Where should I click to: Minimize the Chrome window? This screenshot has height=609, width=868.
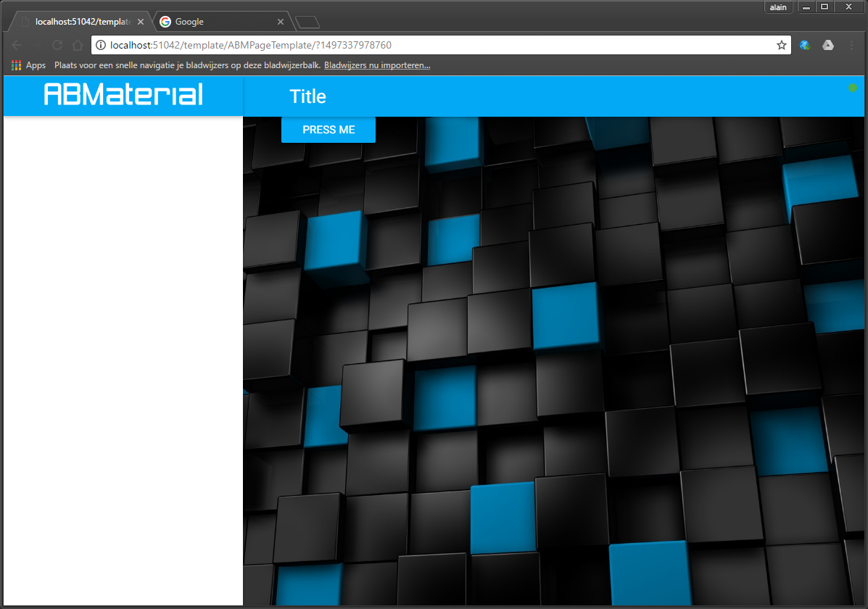[x=806, y=7]
